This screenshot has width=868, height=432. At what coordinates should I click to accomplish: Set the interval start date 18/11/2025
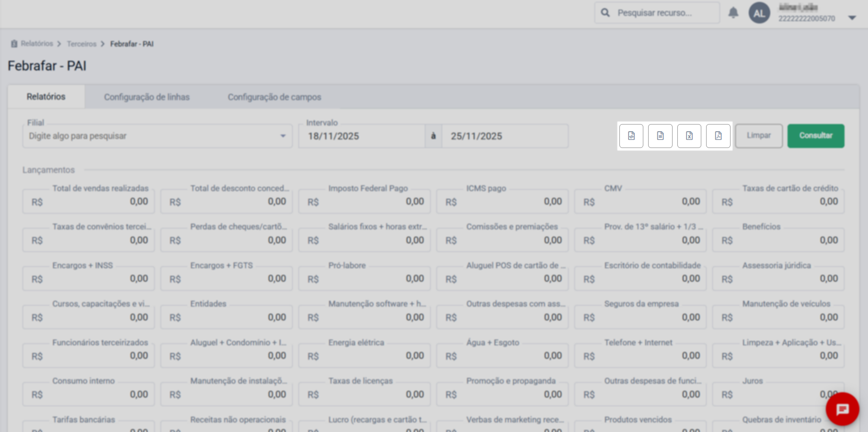pos(362,136)
